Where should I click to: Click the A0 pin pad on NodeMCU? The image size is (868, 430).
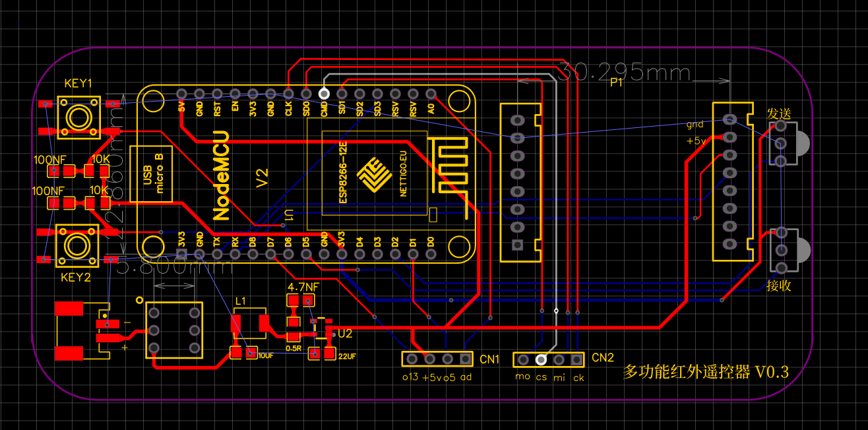point(431,94)
